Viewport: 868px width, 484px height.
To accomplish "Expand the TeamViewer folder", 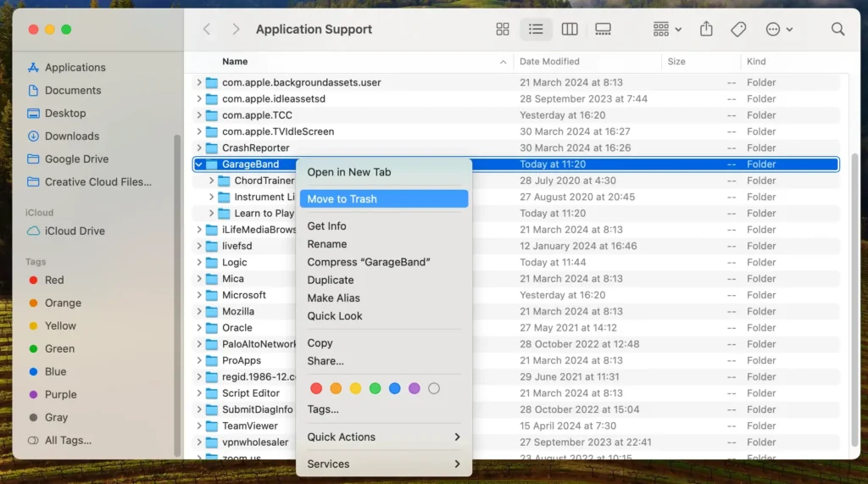I will pyautogui.click(x=198, y=426).
